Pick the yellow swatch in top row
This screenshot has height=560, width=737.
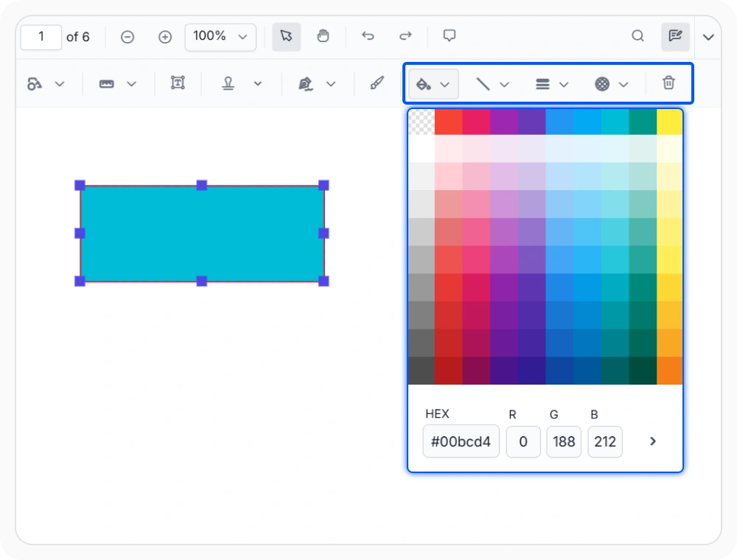[x=669, y=122]
